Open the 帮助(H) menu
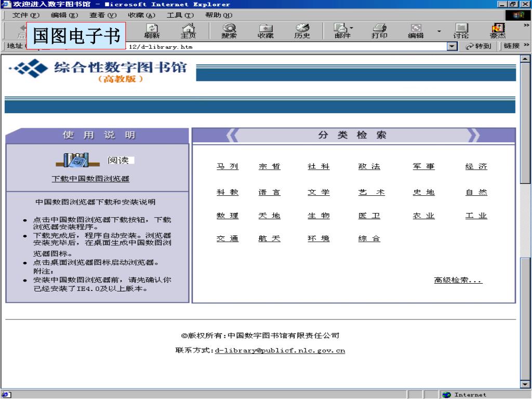 tap(219, 15)
